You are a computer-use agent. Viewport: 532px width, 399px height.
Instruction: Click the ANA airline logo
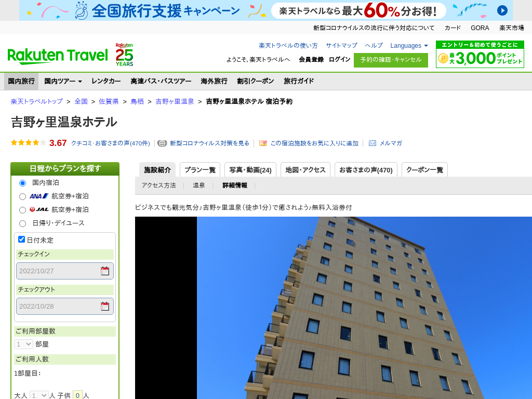[39, 196]
